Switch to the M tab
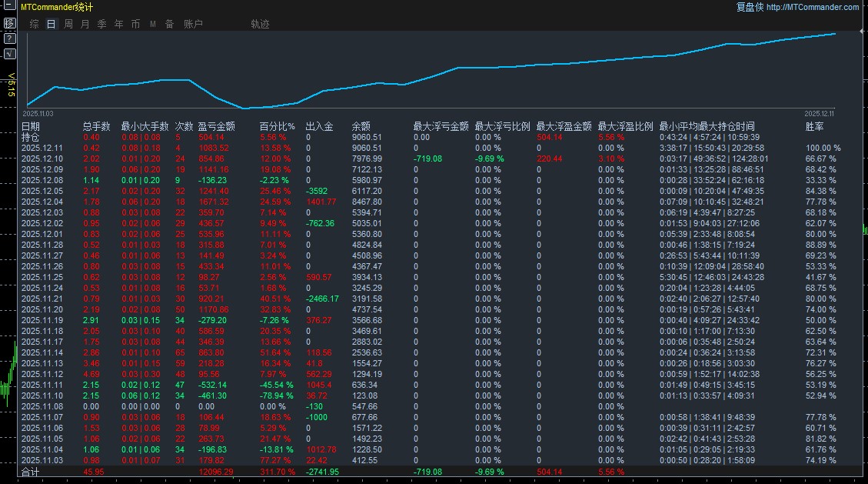868x484 pixels. 153,24
